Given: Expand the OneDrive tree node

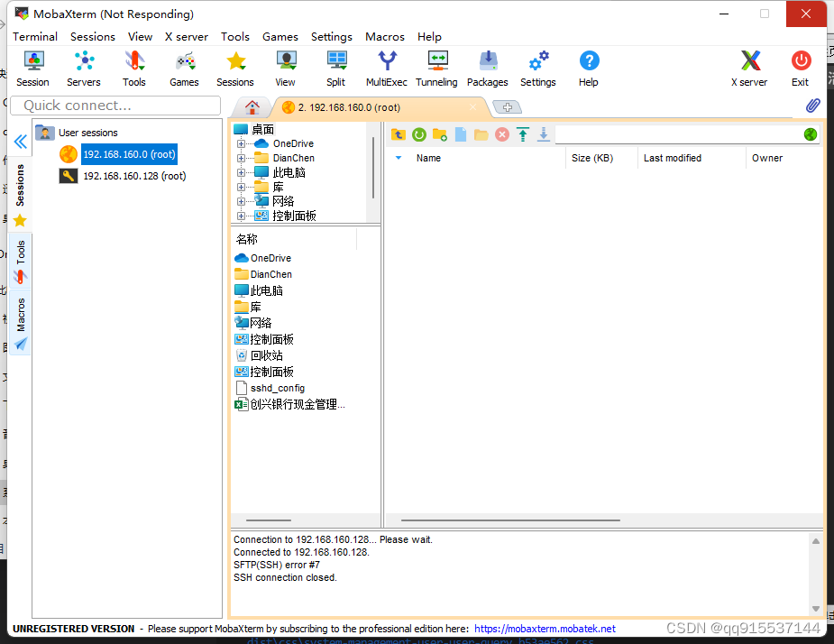Looking at the screenshot, I should [x=241, y=143].
